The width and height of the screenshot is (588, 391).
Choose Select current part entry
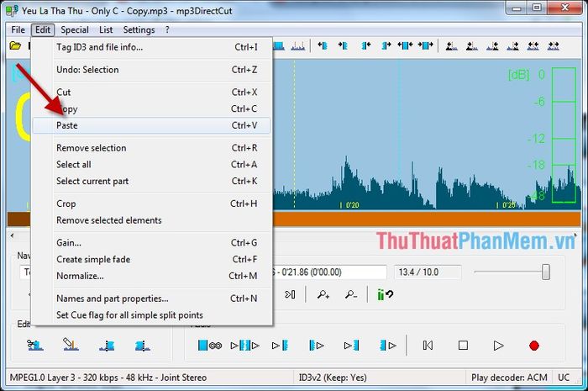pyautogui.click(x=151, y=181)
